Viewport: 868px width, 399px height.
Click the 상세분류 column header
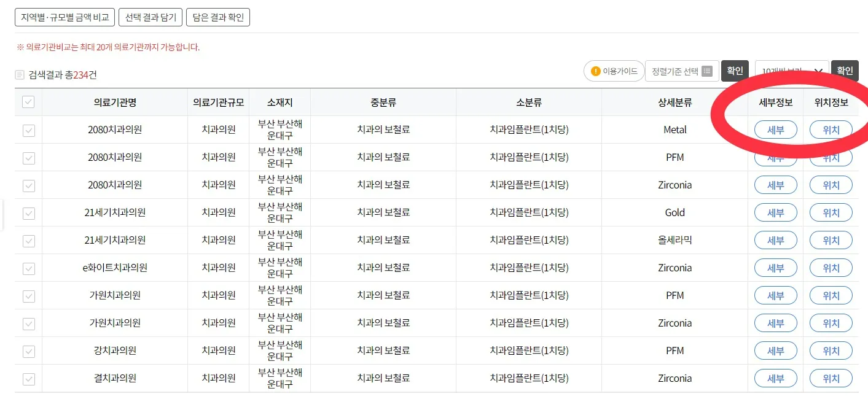pos(674,103)
